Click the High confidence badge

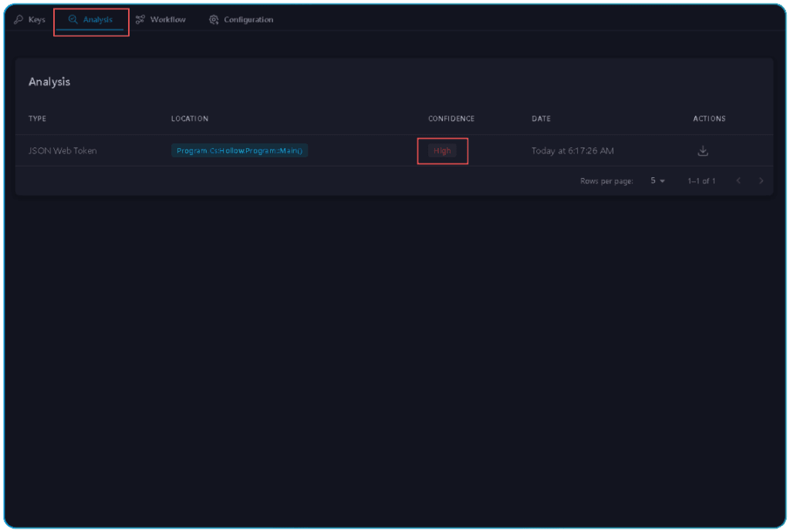pyautogui.click(x=442, y=150)
